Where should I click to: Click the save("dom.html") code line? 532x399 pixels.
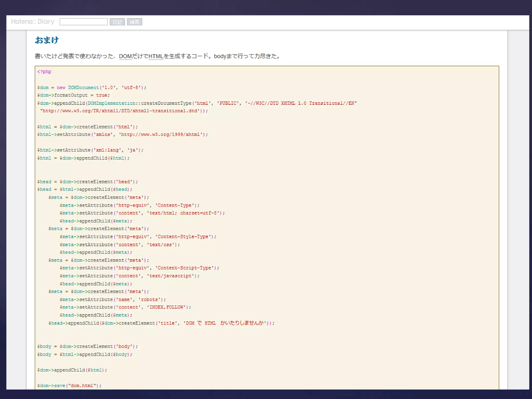point(69,386)
